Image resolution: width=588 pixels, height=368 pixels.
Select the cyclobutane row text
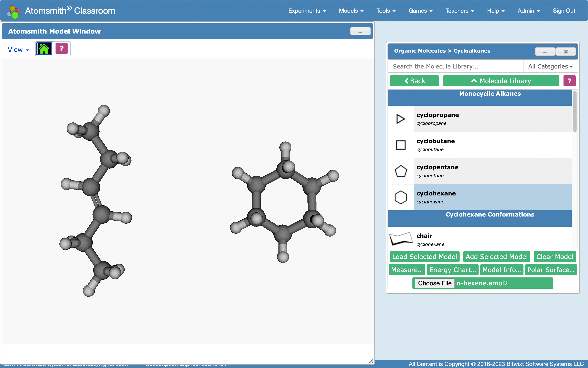click(493, 145)
